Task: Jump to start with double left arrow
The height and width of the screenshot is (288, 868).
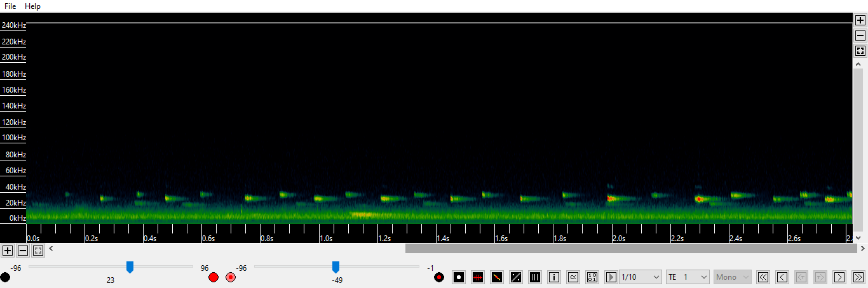Action: point(763,277)
